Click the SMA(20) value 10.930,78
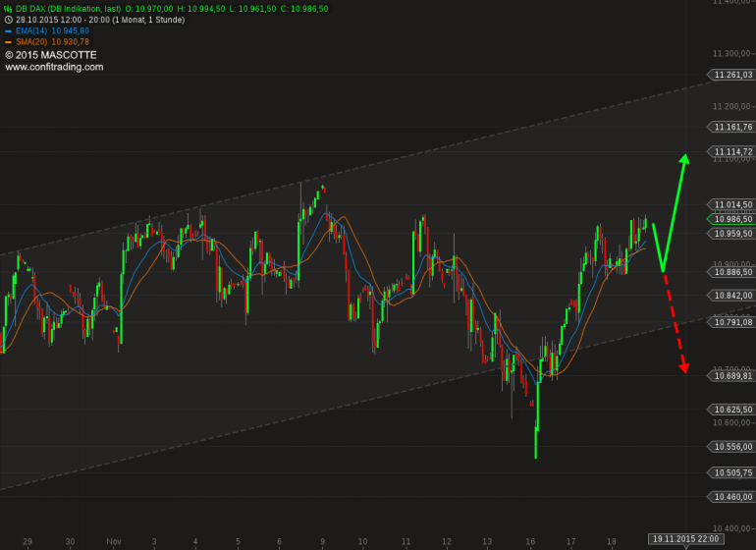The height and width of the screenshot is (550, 756). [x=71, y=42]
